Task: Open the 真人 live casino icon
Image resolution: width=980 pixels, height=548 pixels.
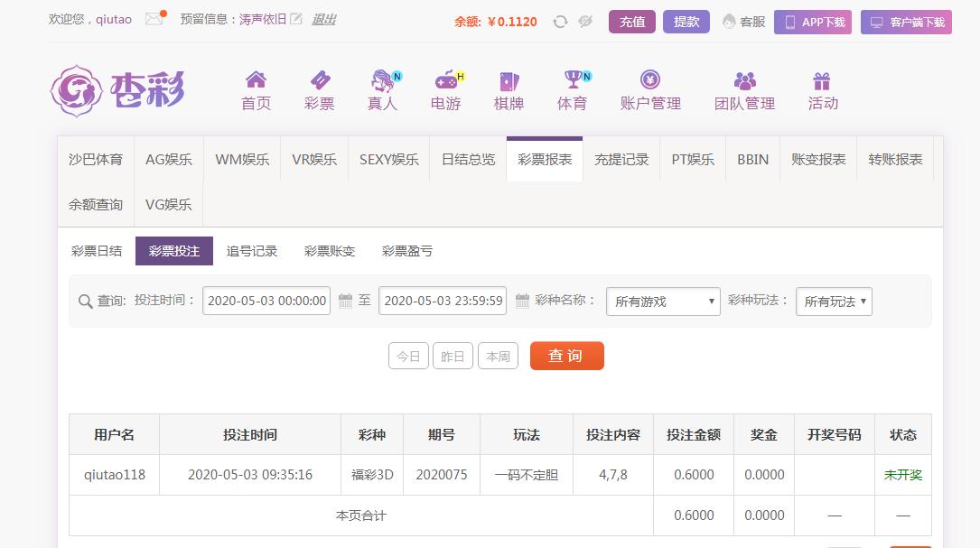Action: [x=382, y=80]
